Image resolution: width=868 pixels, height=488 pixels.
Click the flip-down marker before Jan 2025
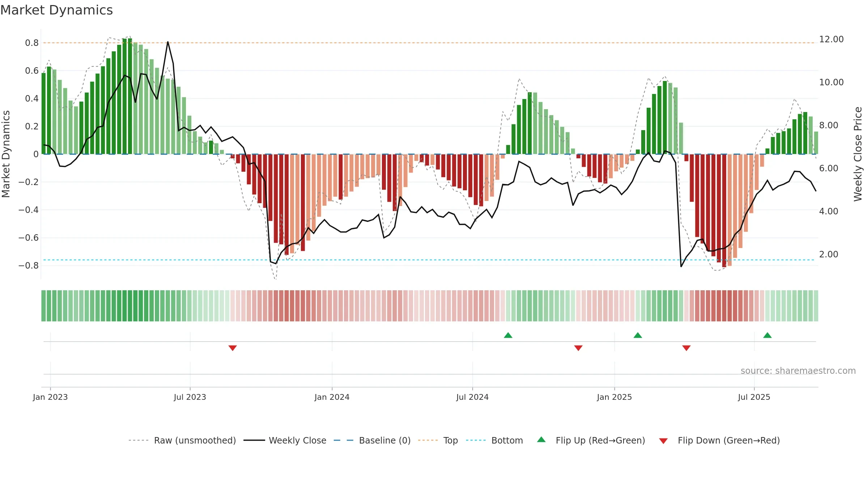pos(578,348)
